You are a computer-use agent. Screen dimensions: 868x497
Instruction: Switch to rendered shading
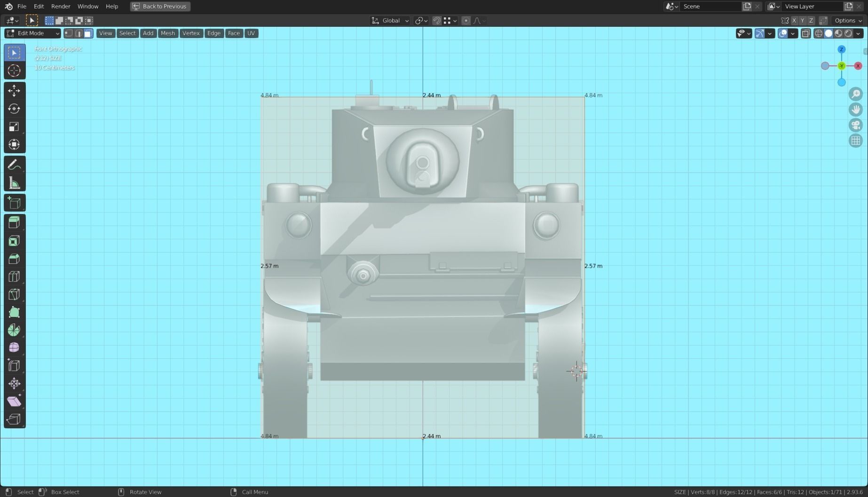[x=848, y=33]
